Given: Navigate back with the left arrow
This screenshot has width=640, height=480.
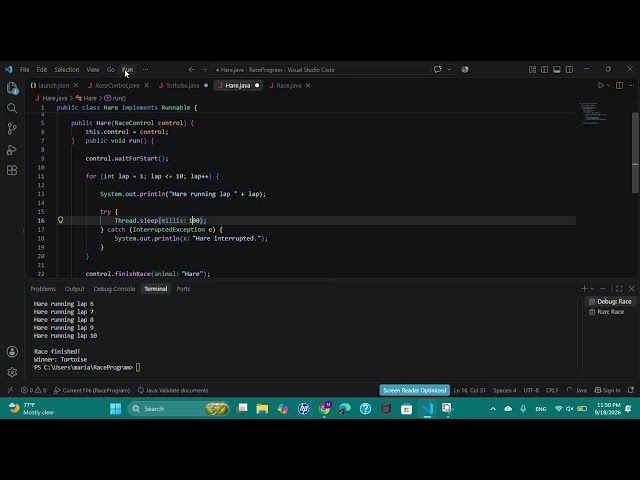Looking at the screenshot, I should [191, 70].
